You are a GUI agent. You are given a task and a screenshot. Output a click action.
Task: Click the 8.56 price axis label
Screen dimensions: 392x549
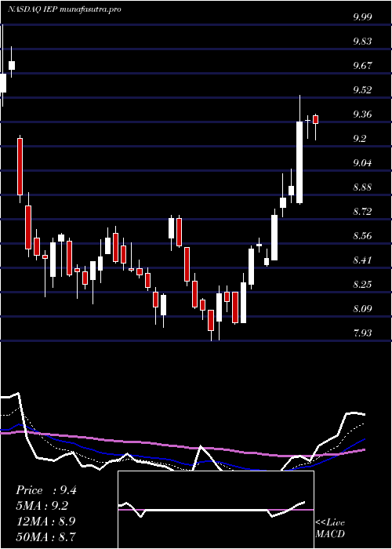362,235
